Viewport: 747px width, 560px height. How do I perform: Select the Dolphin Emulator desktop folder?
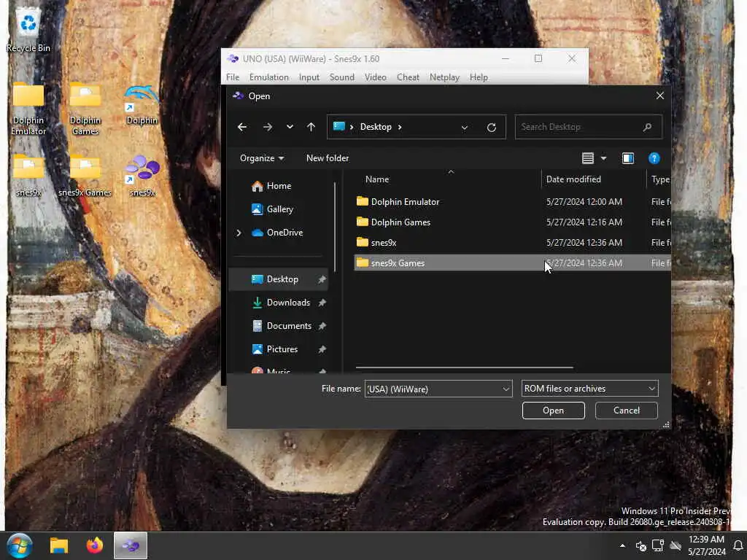[28, 108]
